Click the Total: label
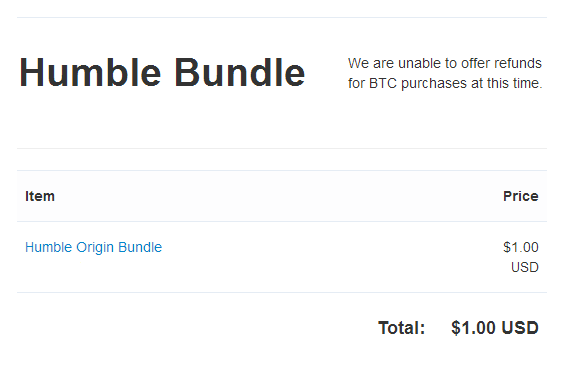This screenshot has height=376, width=565. [x=401, y=328]
